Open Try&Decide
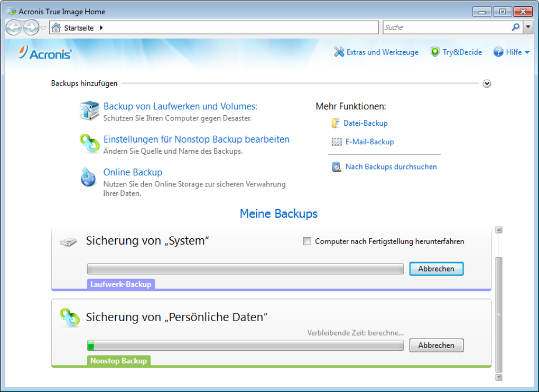Screen dimensions: 539x392 pyautogui.click(x=462, y=52)
